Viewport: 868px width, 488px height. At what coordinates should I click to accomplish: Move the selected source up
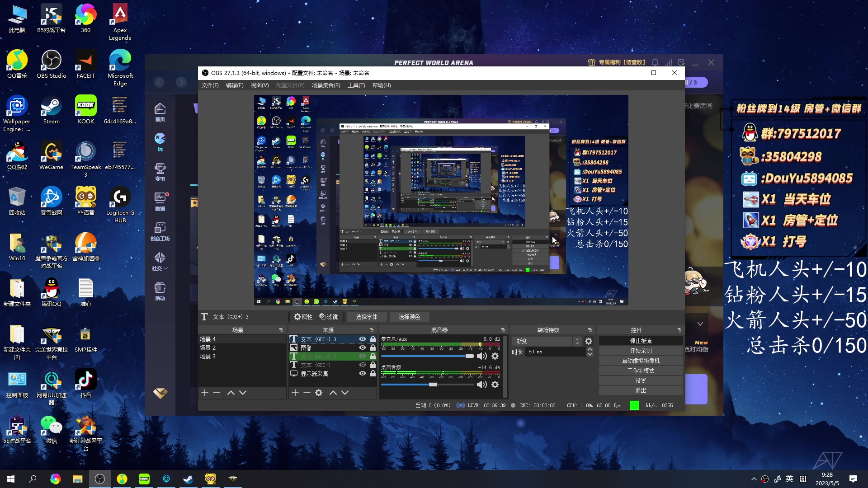tap(333, 393)
